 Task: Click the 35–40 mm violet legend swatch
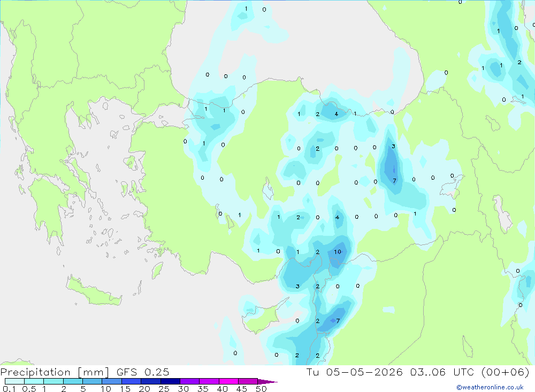(209, 381)
